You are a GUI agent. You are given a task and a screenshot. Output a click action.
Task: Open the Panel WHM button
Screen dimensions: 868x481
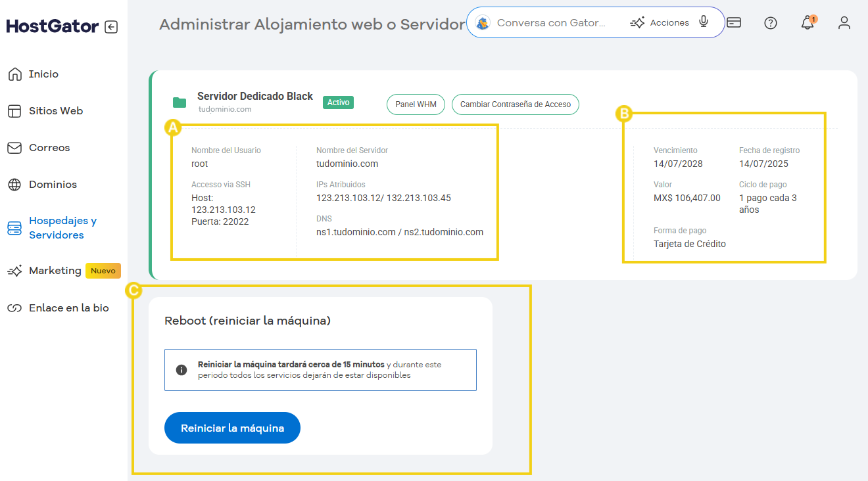416,104
